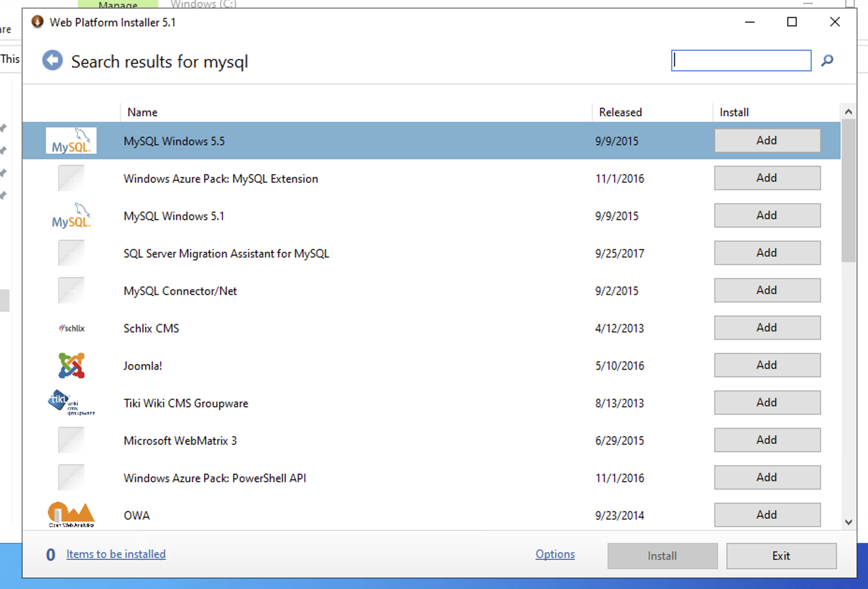Click placeholder icon for Windows Azure Pack: MySQL Extension
868x589 pixels.
[x=71, y=178]
